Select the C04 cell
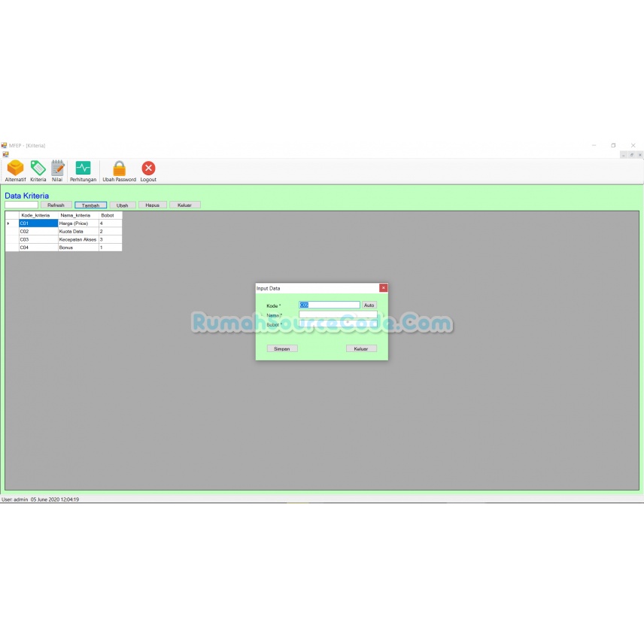This screenshot has width=644, height=644. click(x=38, y=248)
